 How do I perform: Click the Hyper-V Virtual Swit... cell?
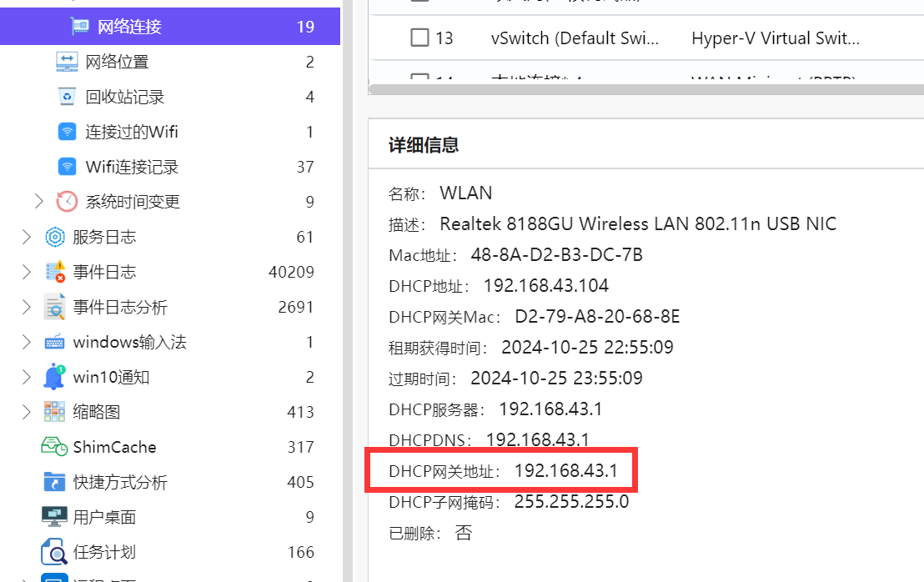(776, 38)
